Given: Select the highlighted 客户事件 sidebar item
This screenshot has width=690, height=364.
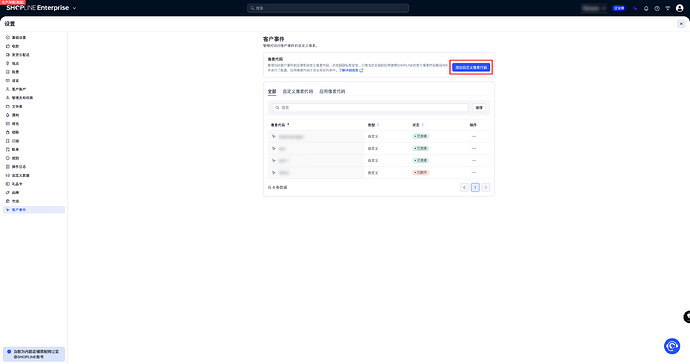Looking at the screenshot, I should coord(34,210).
